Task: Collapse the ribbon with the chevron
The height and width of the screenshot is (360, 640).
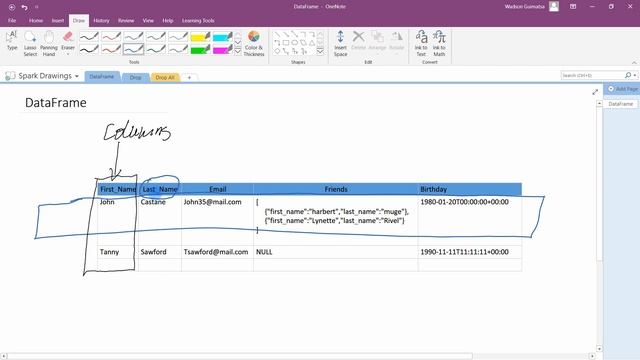Action: [634, 62]
